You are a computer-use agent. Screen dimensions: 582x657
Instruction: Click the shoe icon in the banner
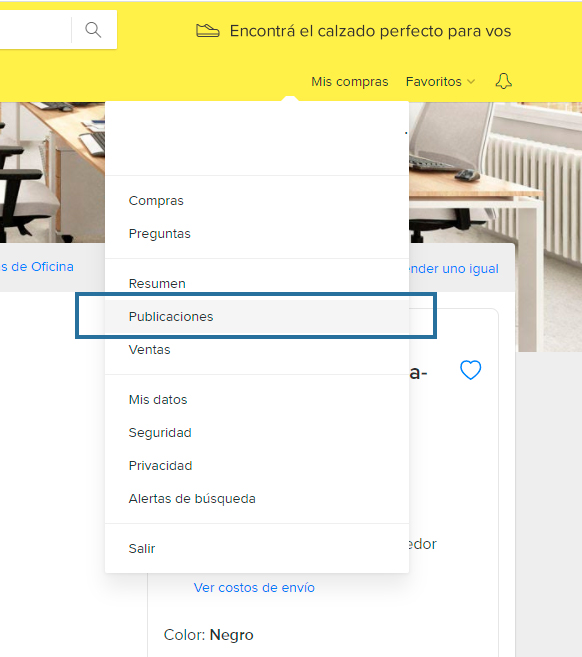207,31
